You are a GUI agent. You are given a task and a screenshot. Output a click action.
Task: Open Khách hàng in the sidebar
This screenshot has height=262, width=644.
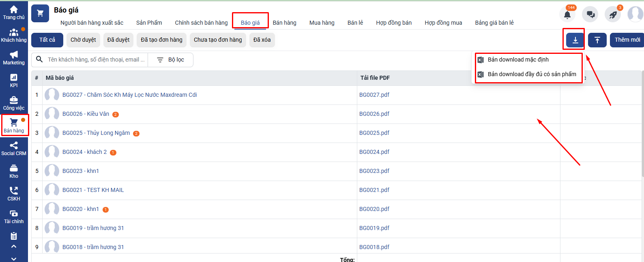[x=14, y=35]
